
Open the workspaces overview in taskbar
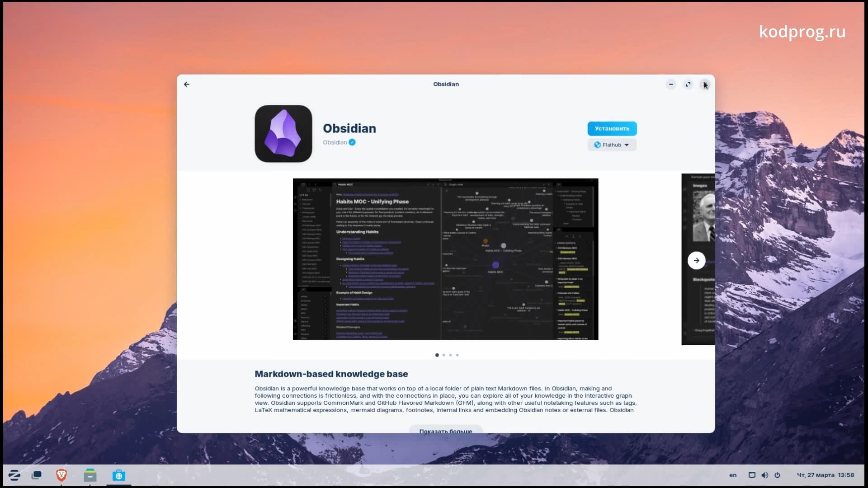[x=37, y=475]
